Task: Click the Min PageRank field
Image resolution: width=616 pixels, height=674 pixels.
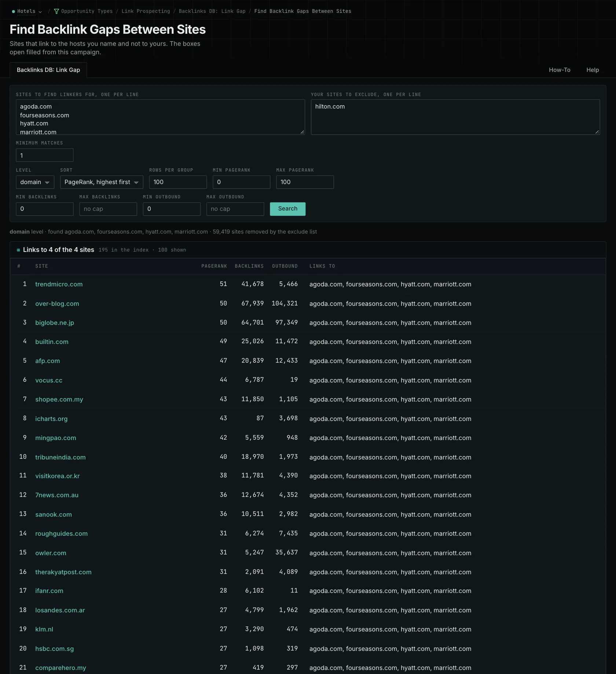Action: point(241,182)
